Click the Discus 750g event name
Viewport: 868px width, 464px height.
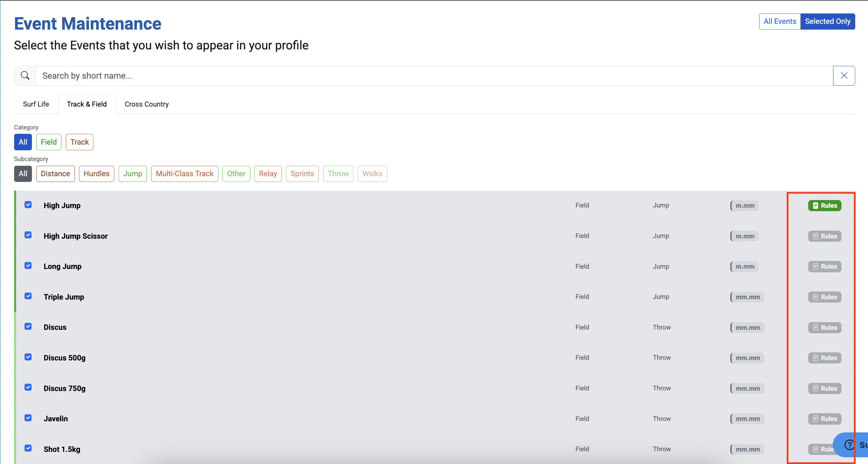tap(65, 388)
